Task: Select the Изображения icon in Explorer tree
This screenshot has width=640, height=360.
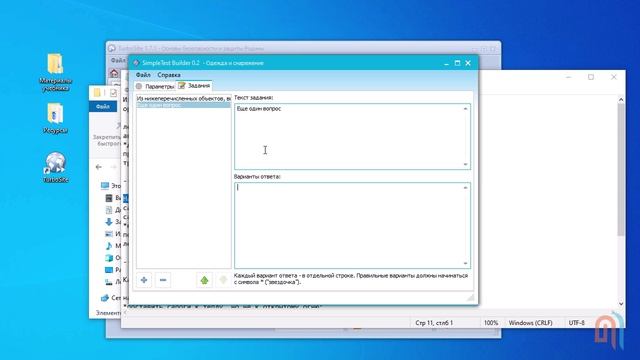Action: point(109,234)
